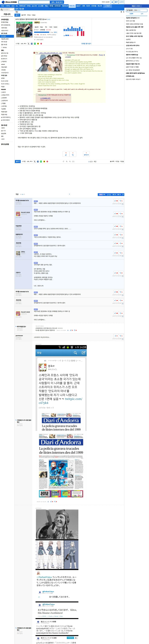Viewport: 149px width, 644px height.
Task: Open 목록 list link in bottom toolbar
Action: point(112,162)
